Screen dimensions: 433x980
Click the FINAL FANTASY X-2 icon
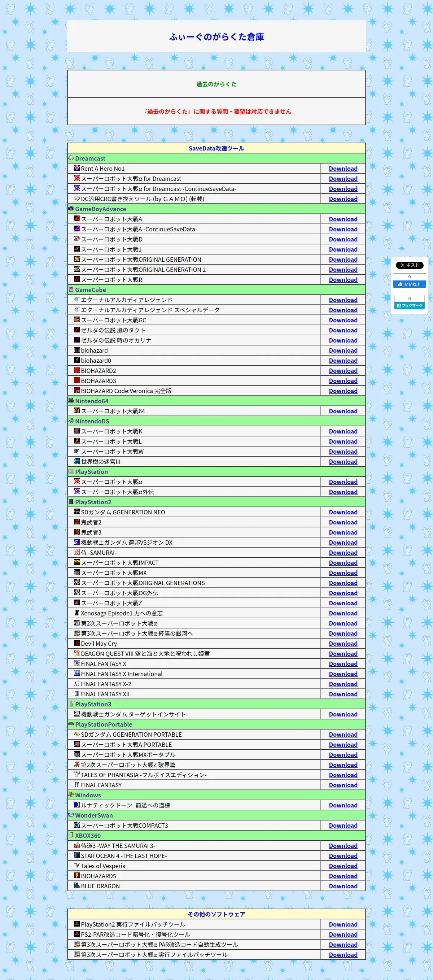pyautogui.click(x=77, y=683)
